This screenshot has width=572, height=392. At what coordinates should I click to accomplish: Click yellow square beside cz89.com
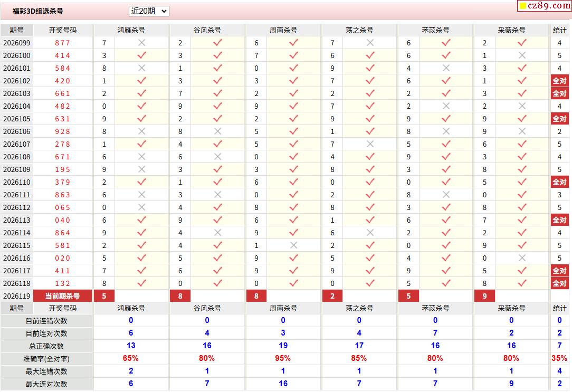[x=523, y=6]
